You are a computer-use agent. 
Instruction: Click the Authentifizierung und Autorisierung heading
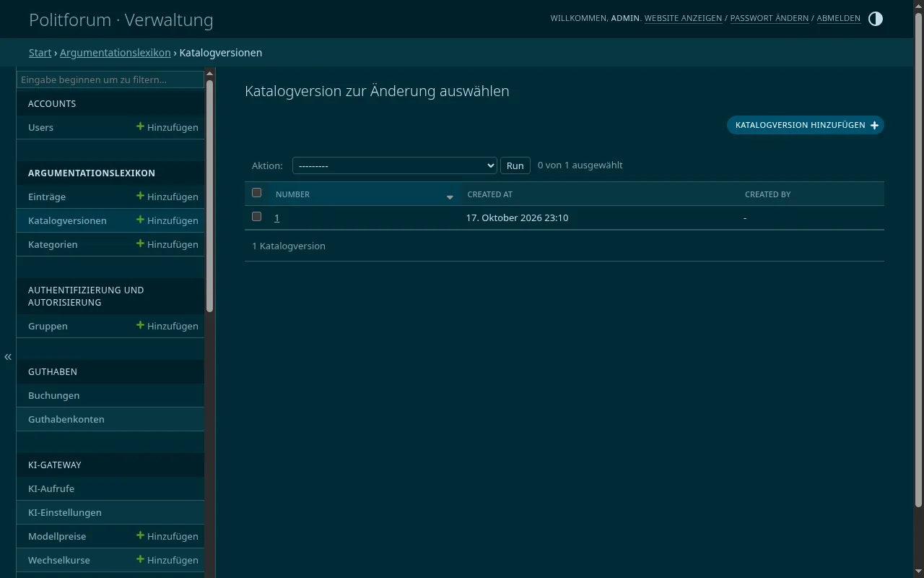tap(86, 296)
